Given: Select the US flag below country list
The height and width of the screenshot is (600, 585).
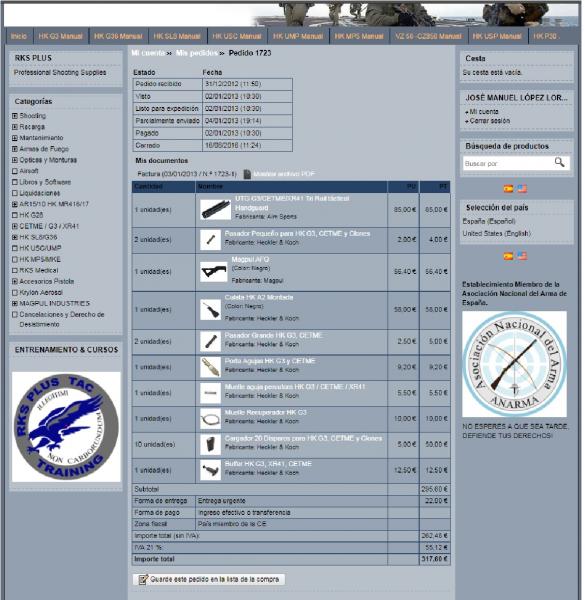Looking at the screenshot, I should point(522,256).
